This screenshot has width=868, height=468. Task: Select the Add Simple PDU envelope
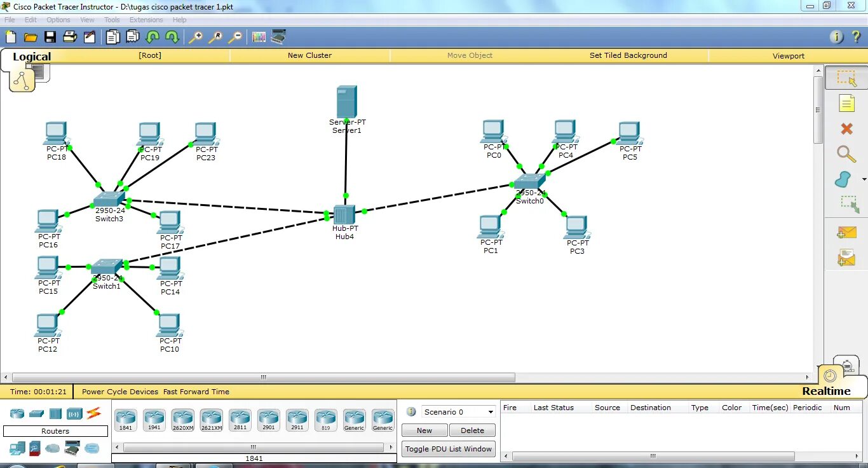click(x=846, y=233)
